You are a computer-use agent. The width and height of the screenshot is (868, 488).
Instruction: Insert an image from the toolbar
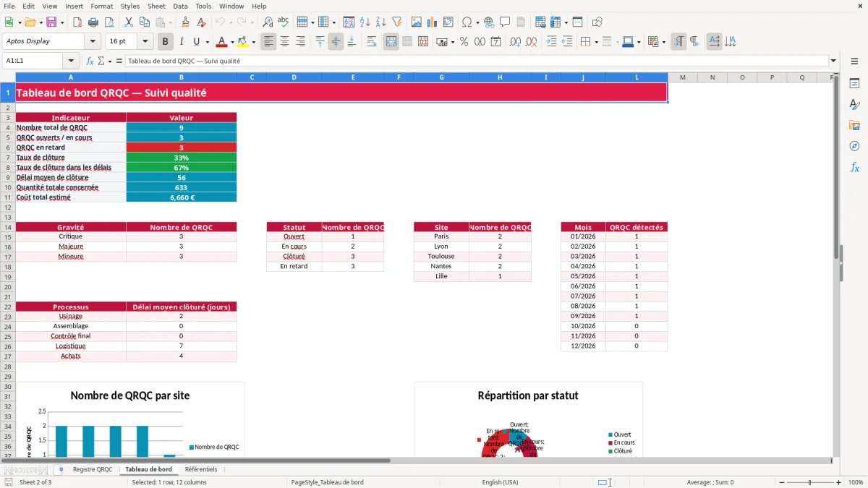point(417,22)
